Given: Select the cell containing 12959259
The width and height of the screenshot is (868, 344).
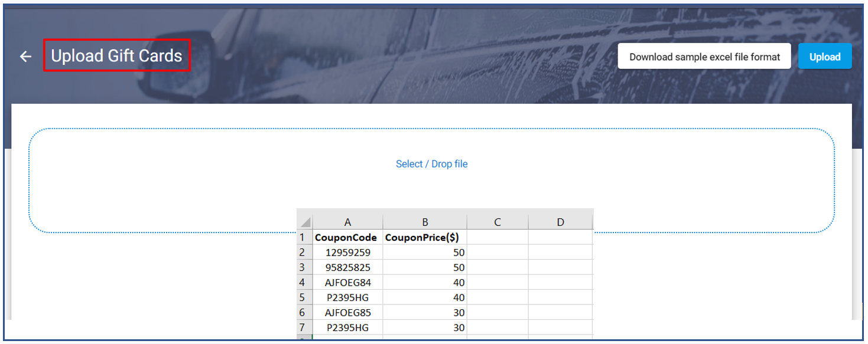Looking at the screenshot, I should point(347,253).
